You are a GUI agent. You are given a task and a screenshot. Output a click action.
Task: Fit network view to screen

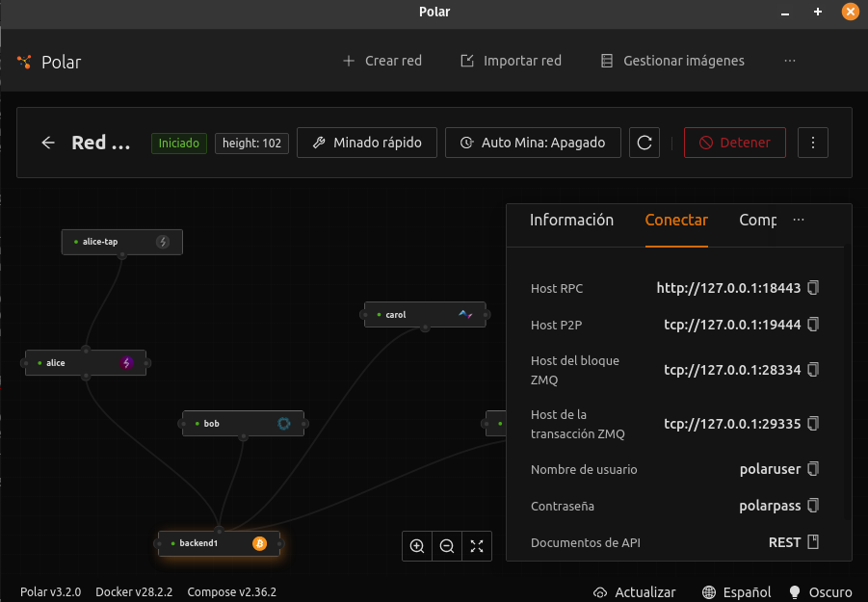tap(477, 546)
